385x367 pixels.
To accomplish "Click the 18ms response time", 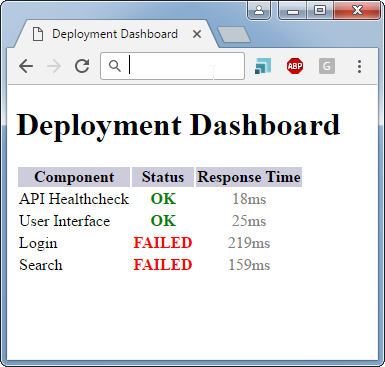I will click(249, 199).
